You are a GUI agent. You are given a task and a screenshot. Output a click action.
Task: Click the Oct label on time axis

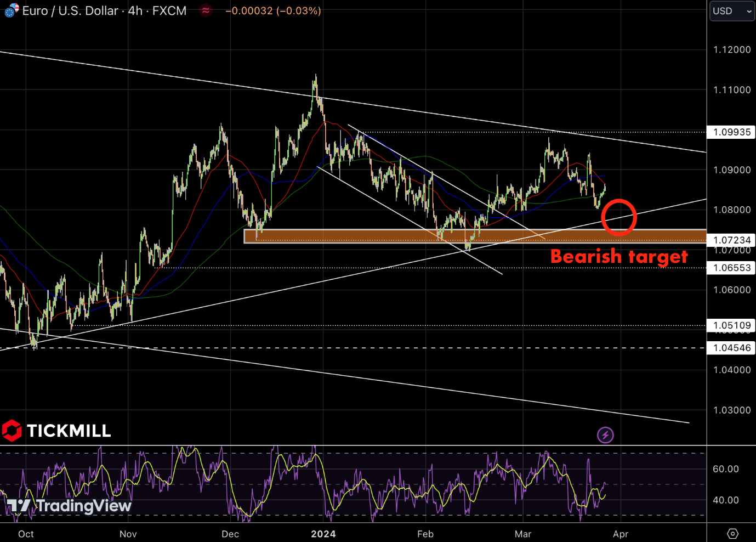point(26,534)
